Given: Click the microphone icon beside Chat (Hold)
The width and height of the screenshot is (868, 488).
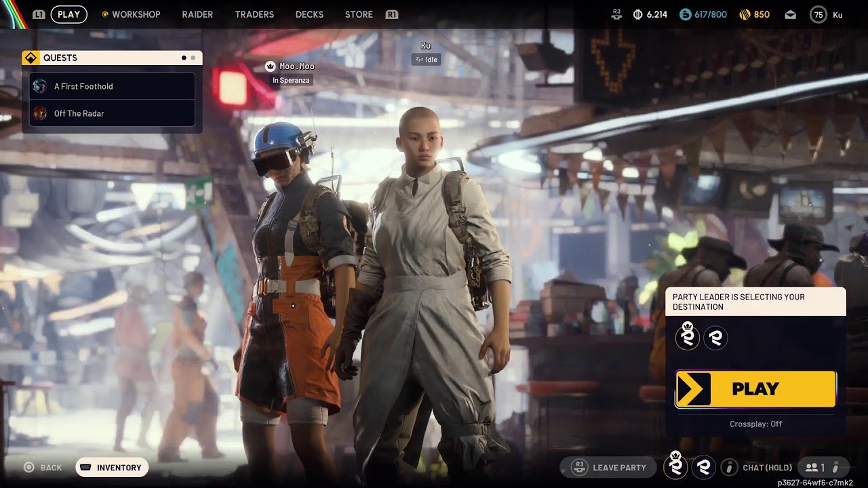Looking at the screenshot, I should [x=729, y=467].
